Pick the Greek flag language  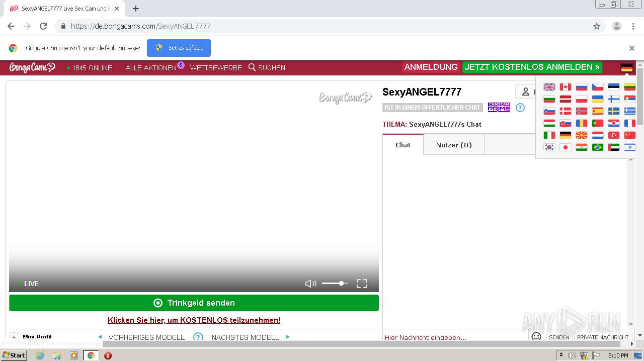[630, 111]
